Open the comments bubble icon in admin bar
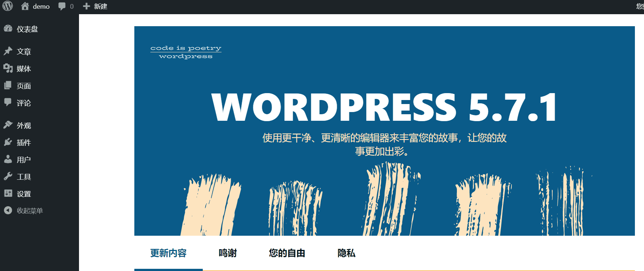This screenshot has width=644, height=271. click(62, 7)
